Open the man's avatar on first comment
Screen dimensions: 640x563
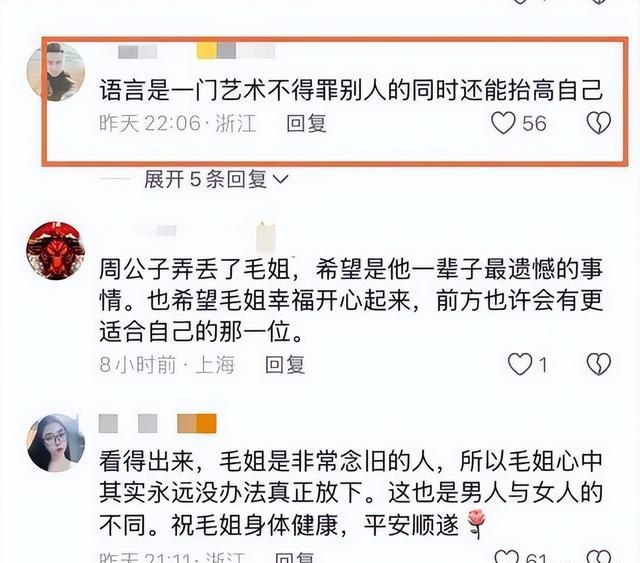[x=56, y=72]
